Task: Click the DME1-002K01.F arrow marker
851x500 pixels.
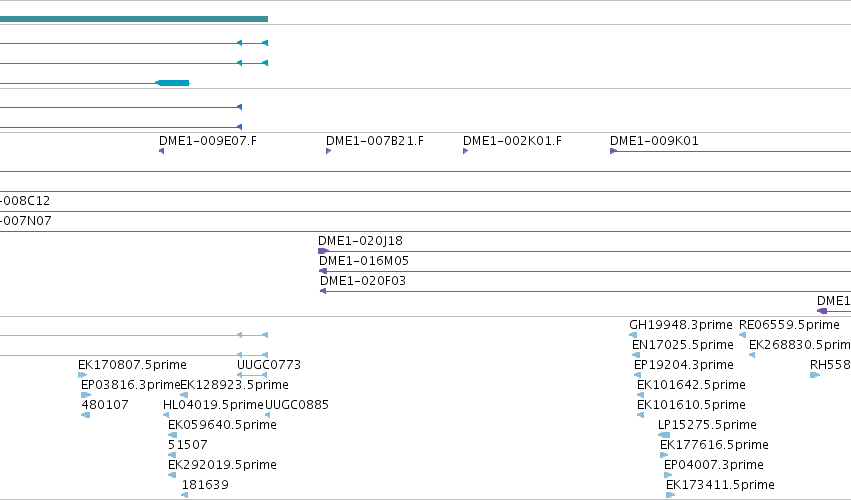Action: 465,151
